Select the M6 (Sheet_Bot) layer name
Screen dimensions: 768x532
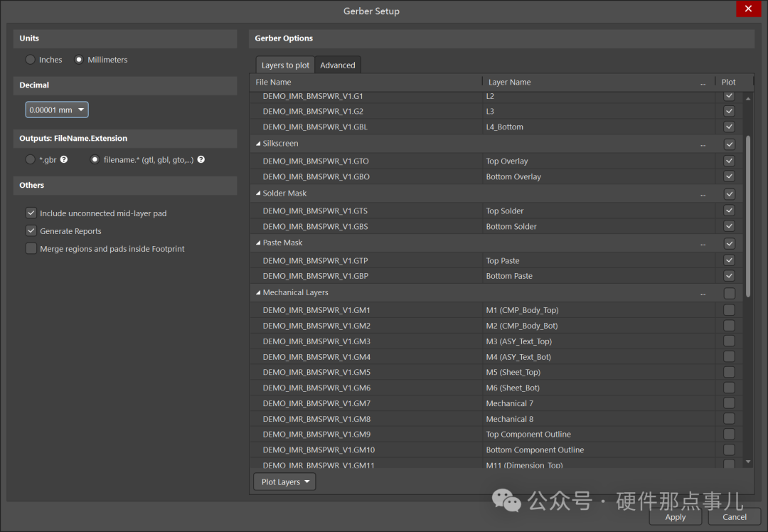[513, 388]
